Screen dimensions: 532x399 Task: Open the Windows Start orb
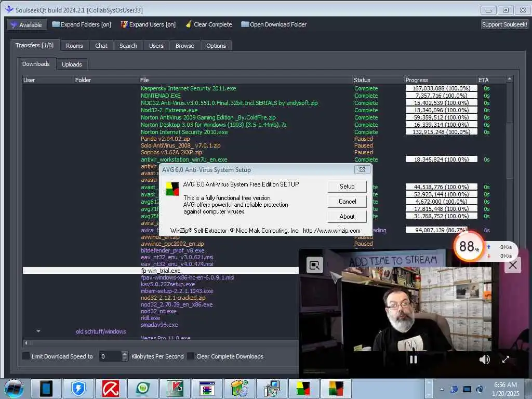click(14, 389)
